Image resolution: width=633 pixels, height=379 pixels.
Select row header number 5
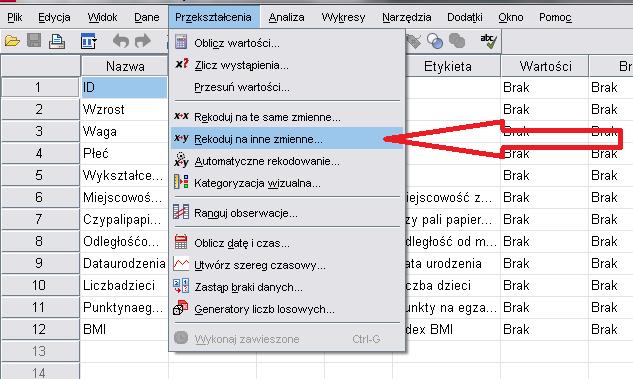[x=40, y=175]
